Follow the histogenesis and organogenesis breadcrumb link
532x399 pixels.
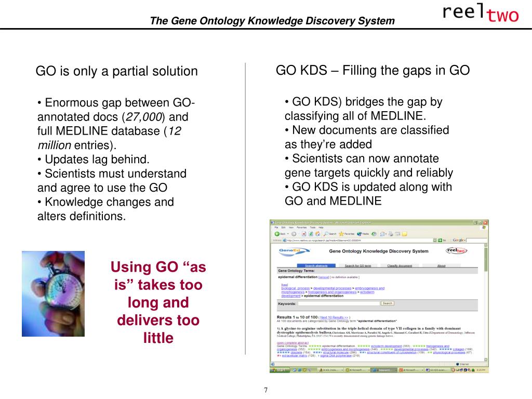click(x=332, y=292)
